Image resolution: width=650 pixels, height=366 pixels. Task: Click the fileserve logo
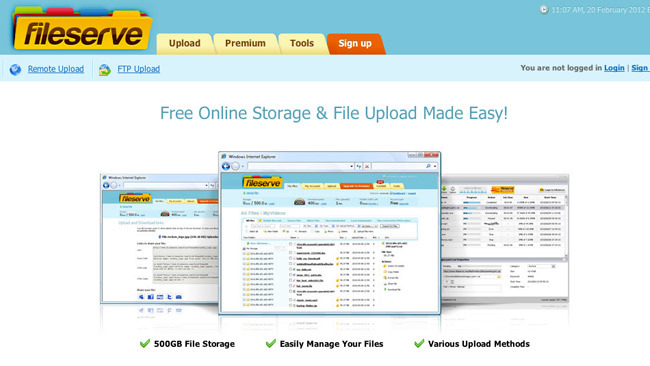point(82,29)
